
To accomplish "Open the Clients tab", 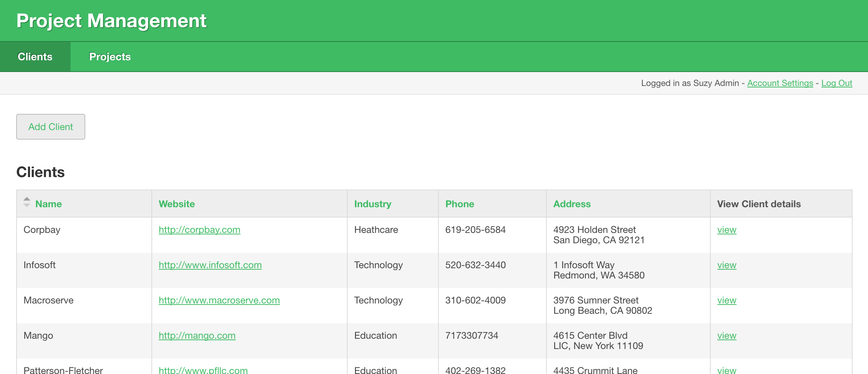I will (35, 57).
